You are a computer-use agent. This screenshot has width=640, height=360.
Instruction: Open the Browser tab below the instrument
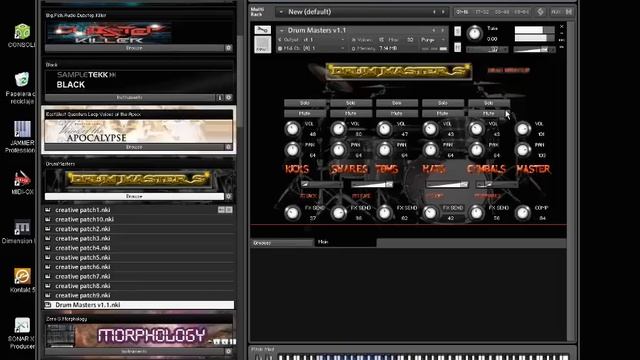click(x=282, y=243)
